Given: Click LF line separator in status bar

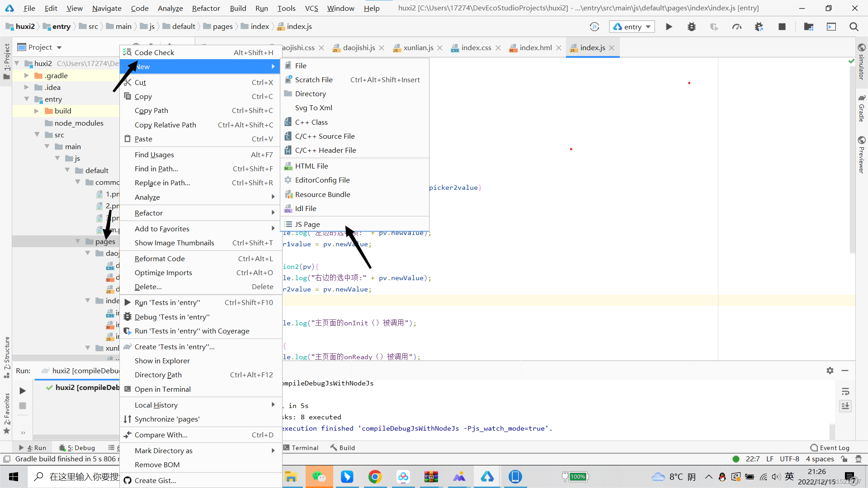Looking at the screenshot, I should [770, 459].
